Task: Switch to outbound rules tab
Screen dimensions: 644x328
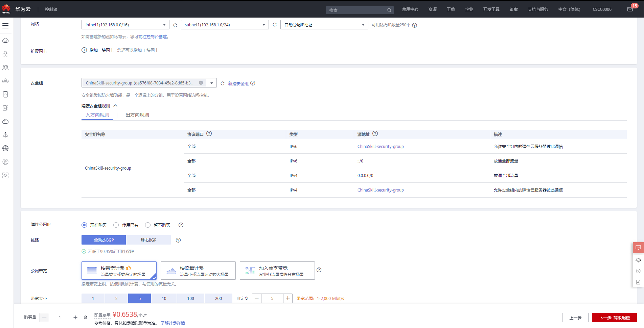Action: tap(137, 115)
